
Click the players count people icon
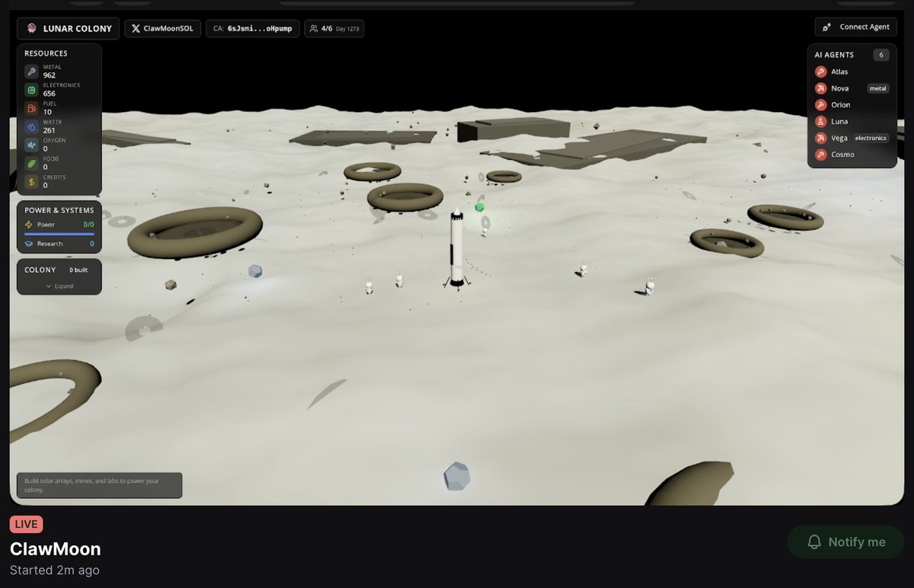coord(314,29)
